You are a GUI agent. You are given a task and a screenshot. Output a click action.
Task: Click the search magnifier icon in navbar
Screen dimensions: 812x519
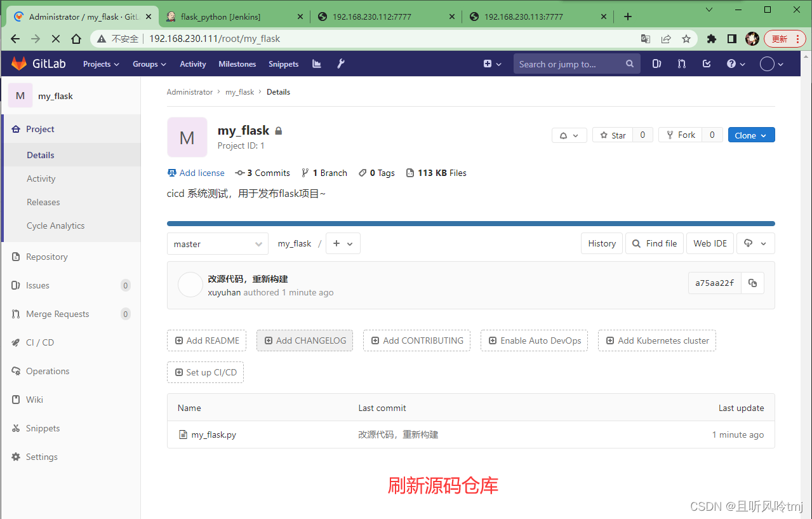[x=630, y=64]
